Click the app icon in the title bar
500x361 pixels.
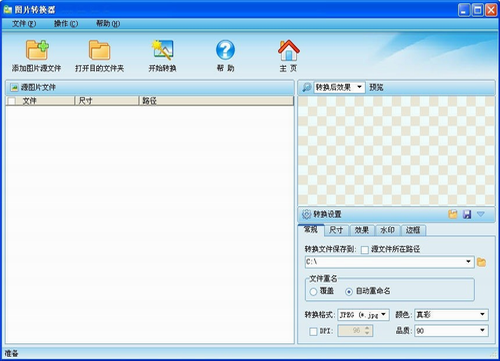pos(8,10)
